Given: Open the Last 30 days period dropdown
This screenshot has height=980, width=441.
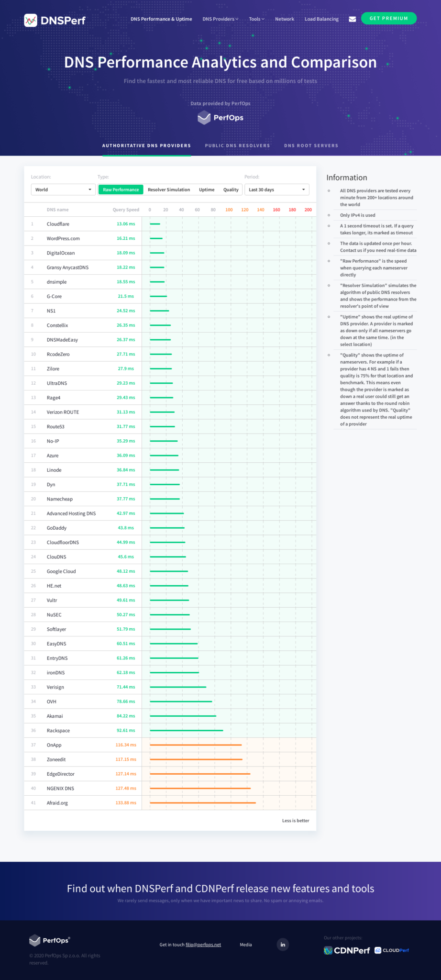Looking at the screenshot, I should point(276,190).
